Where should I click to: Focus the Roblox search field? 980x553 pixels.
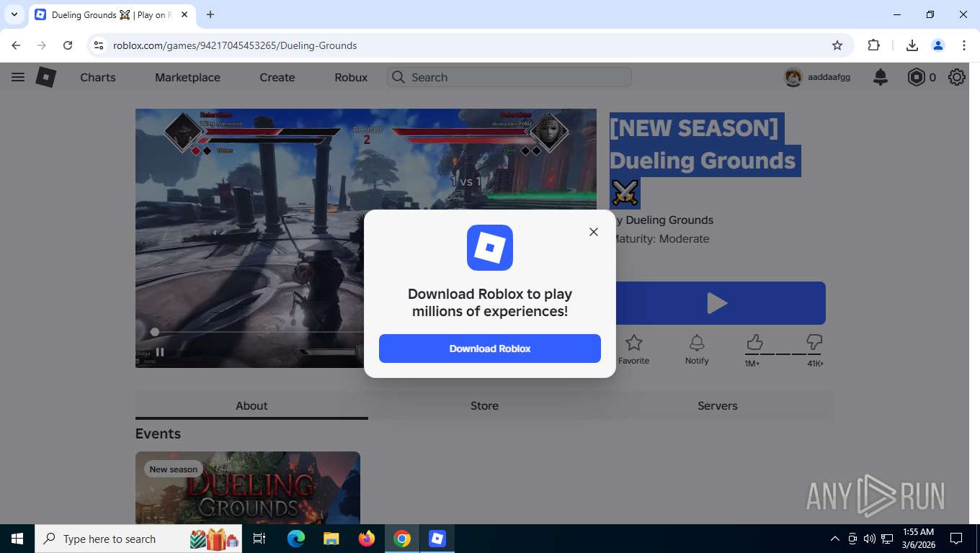pyautogui.click(x=509, y=77)
